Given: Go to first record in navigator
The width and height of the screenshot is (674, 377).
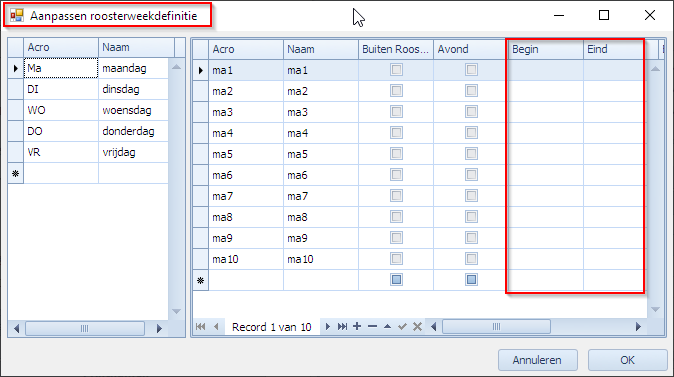Looking at the screenshot, I should pyautogui.click(x=200, y=327).
